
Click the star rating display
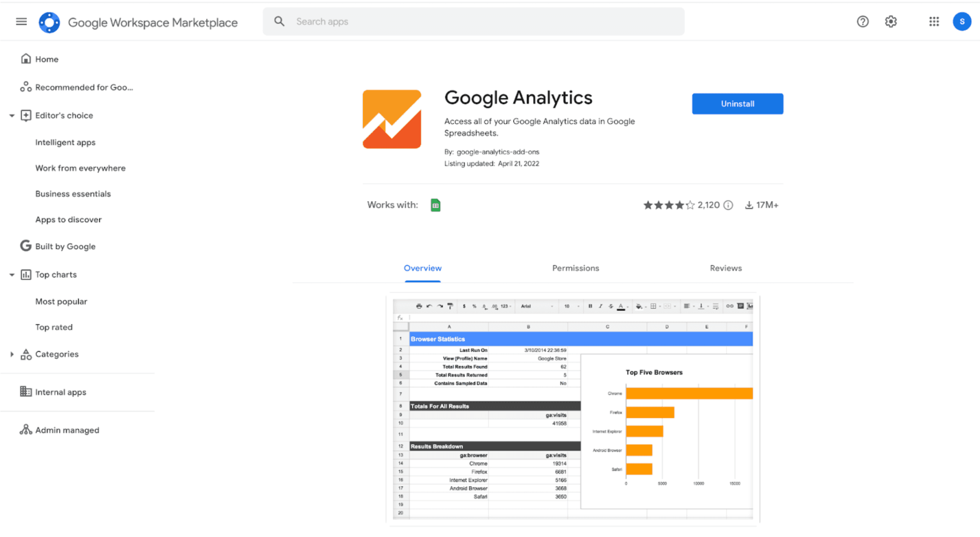(669, 205)
